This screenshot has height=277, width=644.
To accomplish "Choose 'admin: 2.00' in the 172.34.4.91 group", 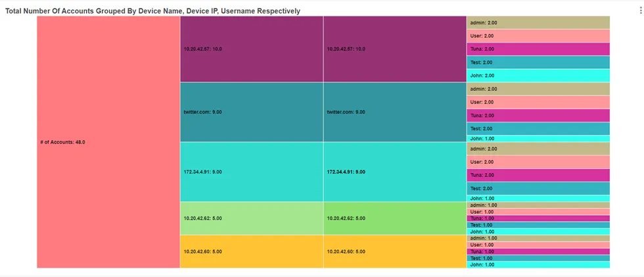I will (538, 149).
